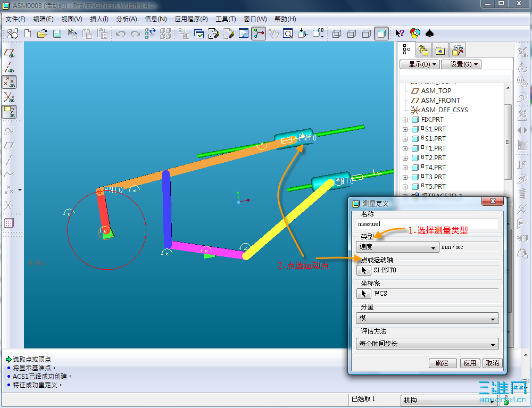This screenshot has width=532, height=408.
Task: Expand T5.PRT tree node
Action: tap(405, 187)
